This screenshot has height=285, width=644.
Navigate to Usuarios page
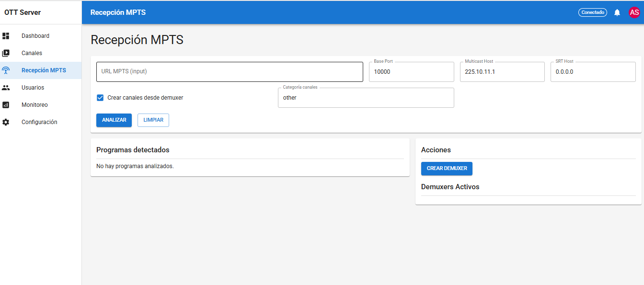coord(41,88)
